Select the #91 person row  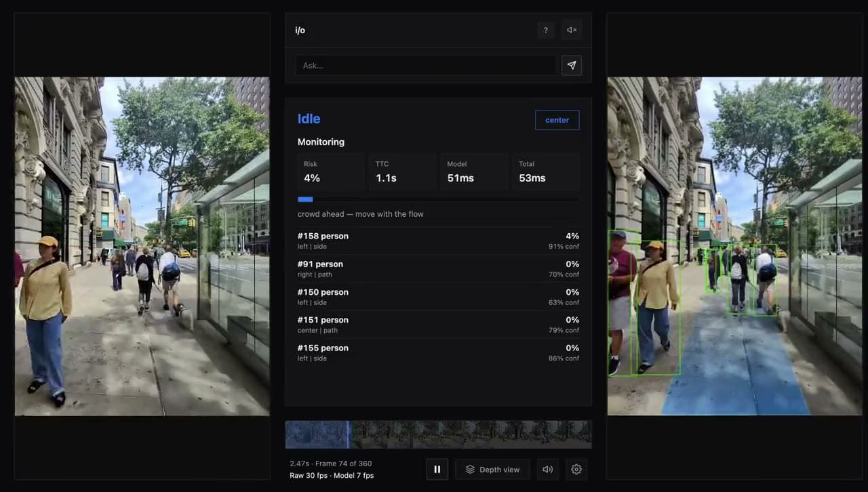[438, 268]
